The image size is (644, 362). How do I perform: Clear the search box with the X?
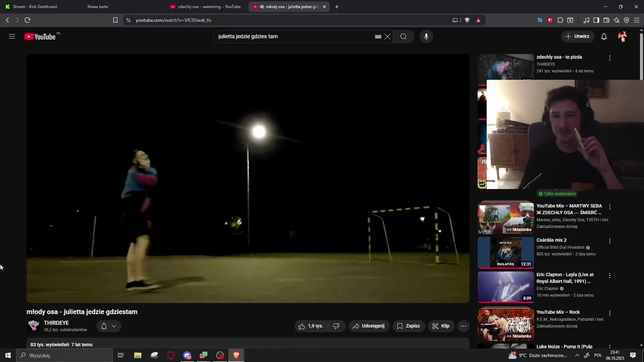(x=387, y=36)
